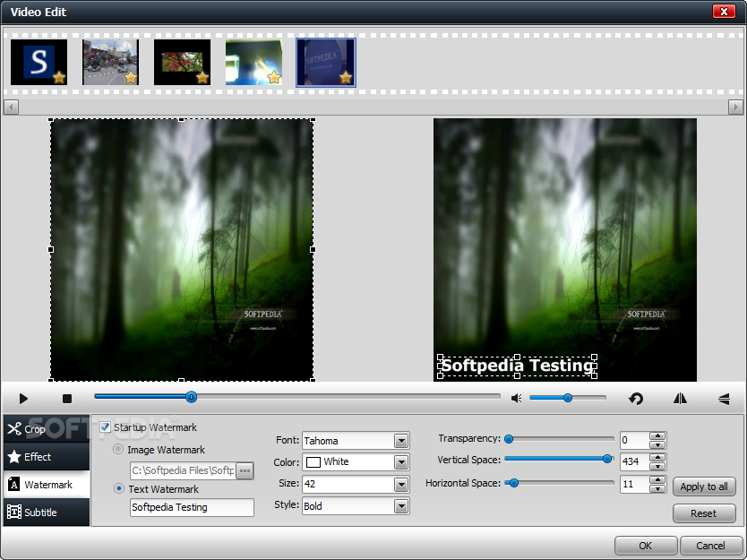Select the red flowers thumbnail
The width and height of the screenshot is (747, 560).
pyautogui.click(x=183, y=63)
